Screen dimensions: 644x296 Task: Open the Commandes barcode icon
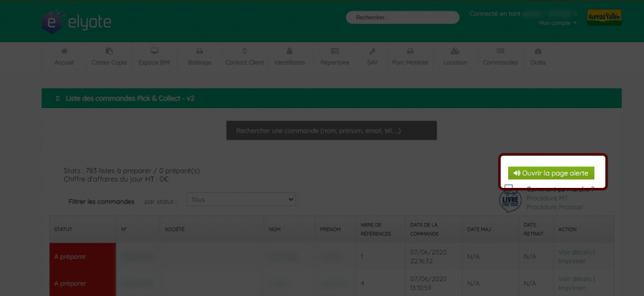[500, 52]
